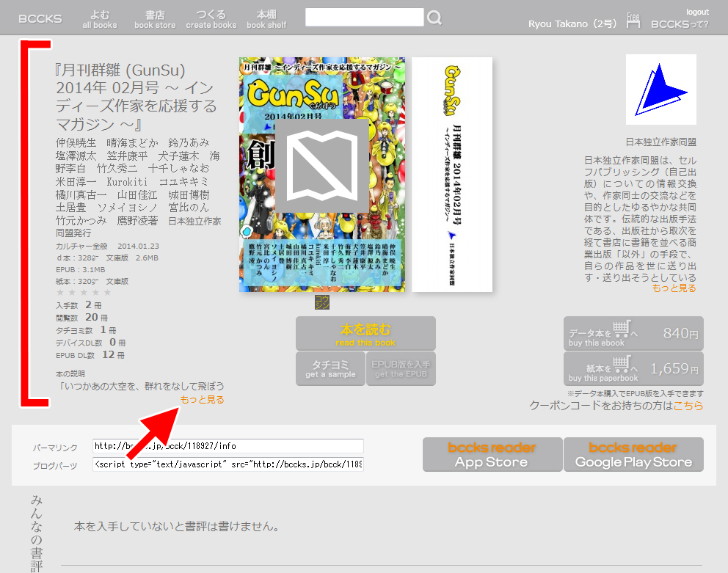Click the search magnifier icon
The width and height of the screenshot is (728, 573).
point(434,18)
